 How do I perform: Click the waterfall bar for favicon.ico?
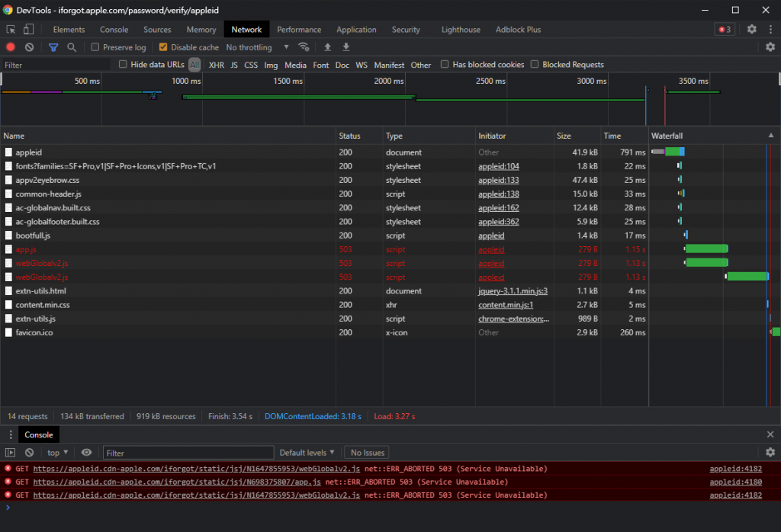[x=776, y=332]
